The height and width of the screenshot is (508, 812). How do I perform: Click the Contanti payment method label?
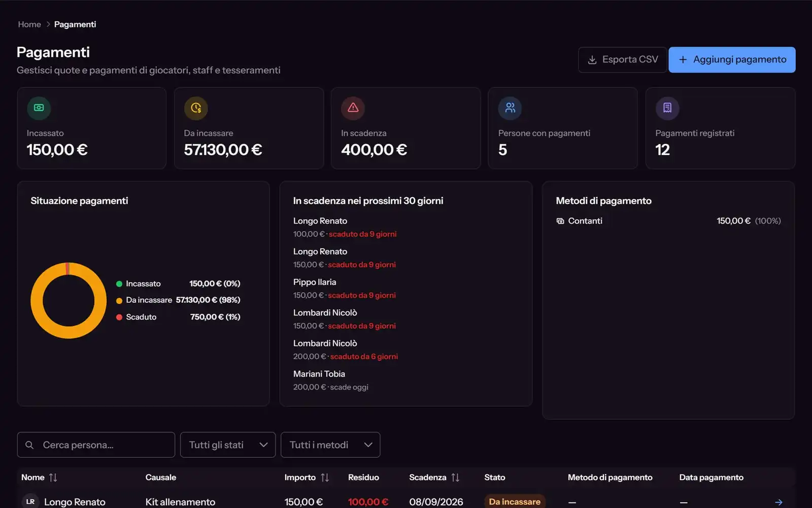585,221
